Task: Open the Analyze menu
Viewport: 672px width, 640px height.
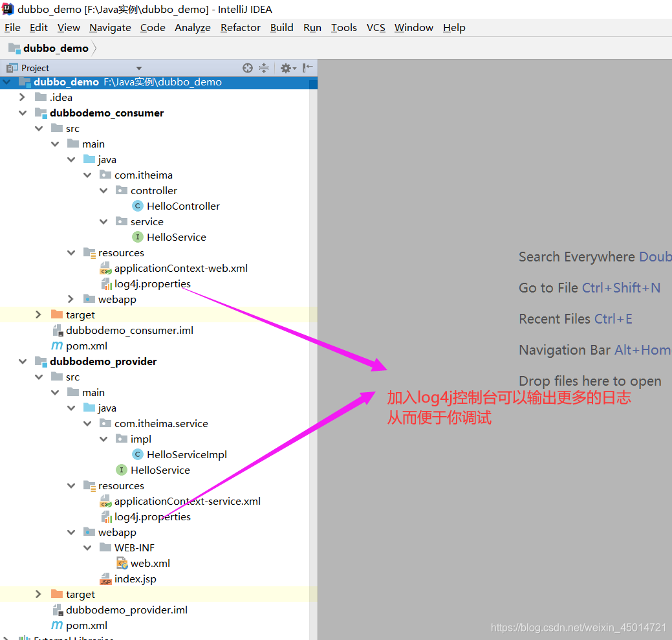Action: [193, 28]
